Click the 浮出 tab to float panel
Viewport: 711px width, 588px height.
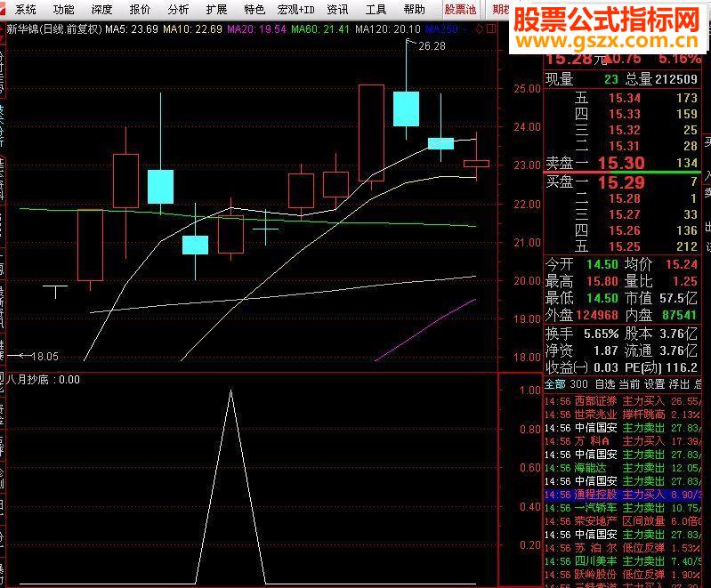click(679, 384)
